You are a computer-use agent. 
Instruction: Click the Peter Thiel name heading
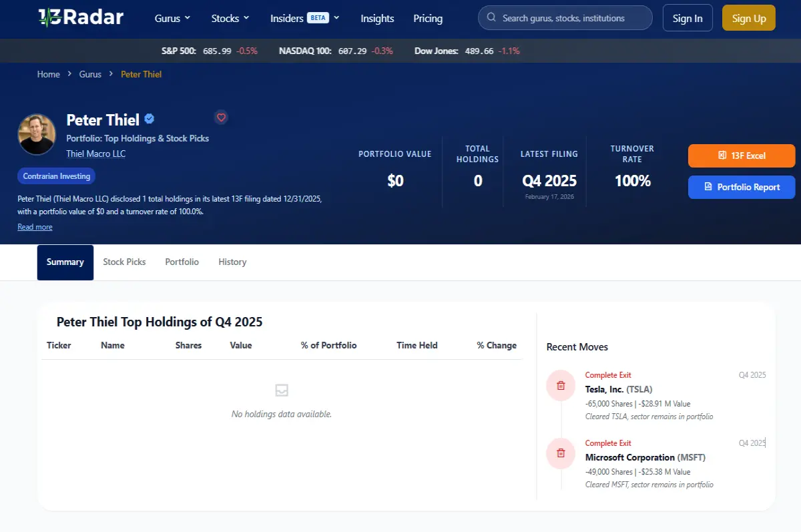[103, 120]
